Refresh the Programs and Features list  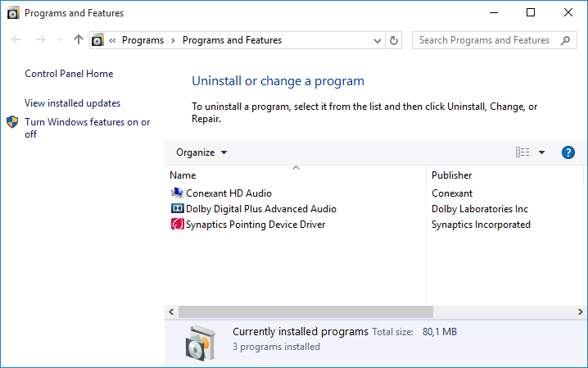pos(393,40)
